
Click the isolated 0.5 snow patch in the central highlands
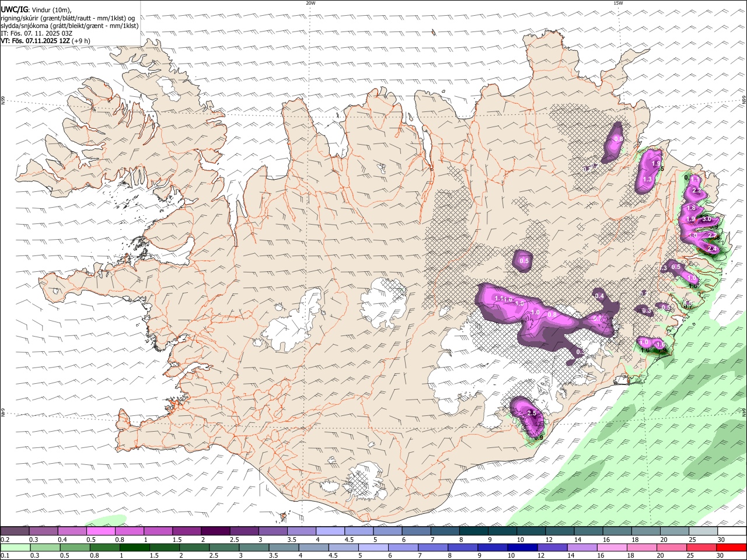click(x=524, y=261)
